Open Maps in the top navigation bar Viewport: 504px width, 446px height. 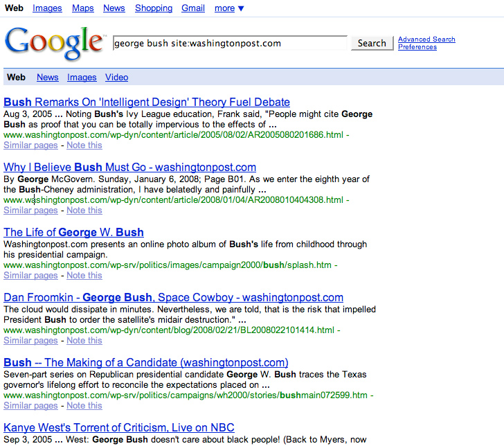click(83, 8)
